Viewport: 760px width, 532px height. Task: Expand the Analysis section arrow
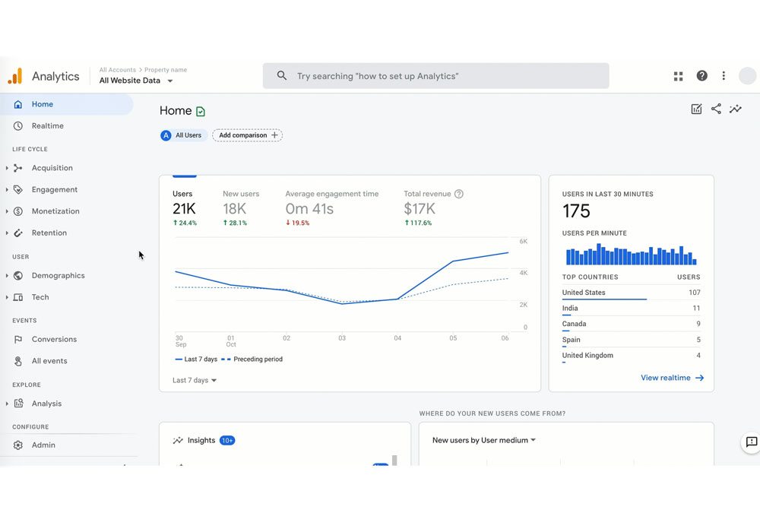coord(7,404)
